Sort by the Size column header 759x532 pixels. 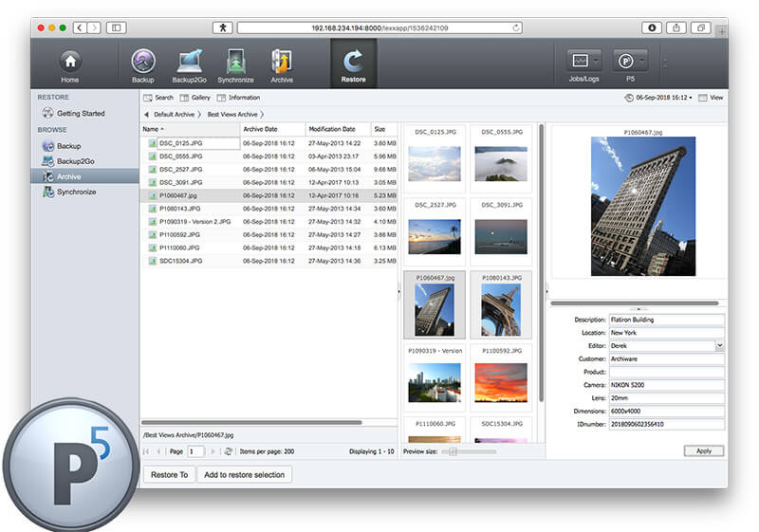(384, 129)
